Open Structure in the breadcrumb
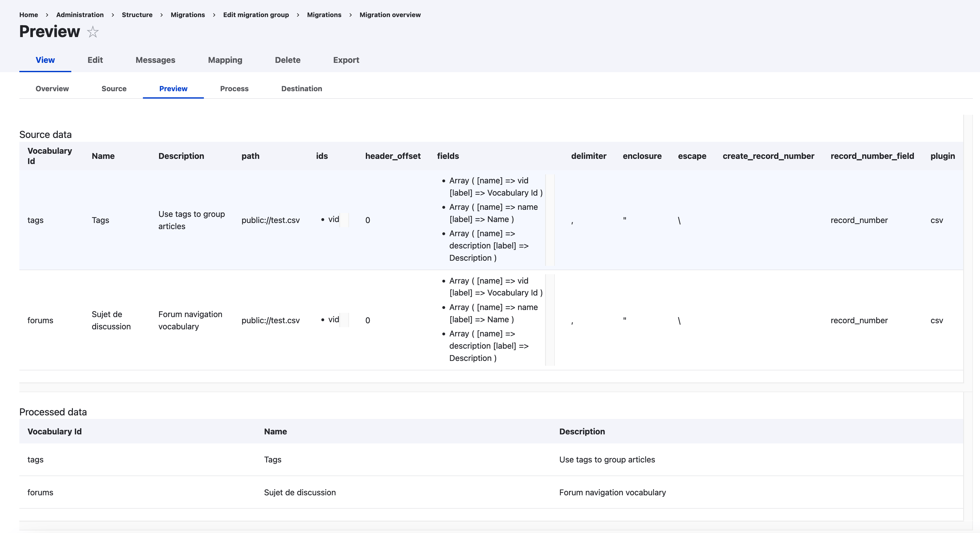The height and width of the screenshot is (533, 980). tap(137, 15)
